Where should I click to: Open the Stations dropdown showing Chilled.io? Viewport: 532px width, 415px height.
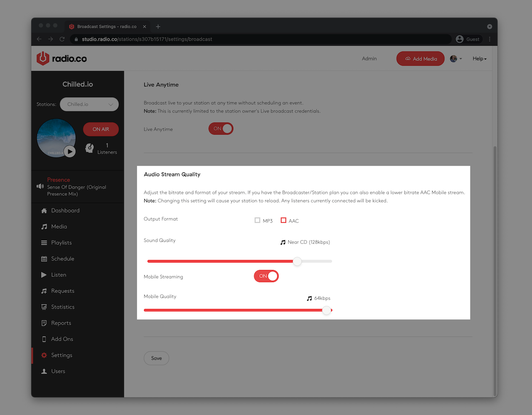[89, 104]
